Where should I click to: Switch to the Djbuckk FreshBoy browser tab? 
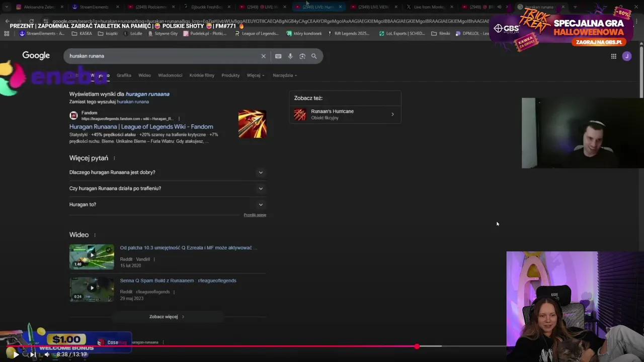click(205, 7)
